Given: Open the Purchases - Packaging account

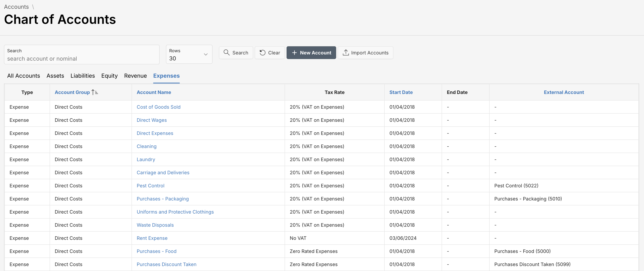Looking at the screenshot, I should [163, 199].
